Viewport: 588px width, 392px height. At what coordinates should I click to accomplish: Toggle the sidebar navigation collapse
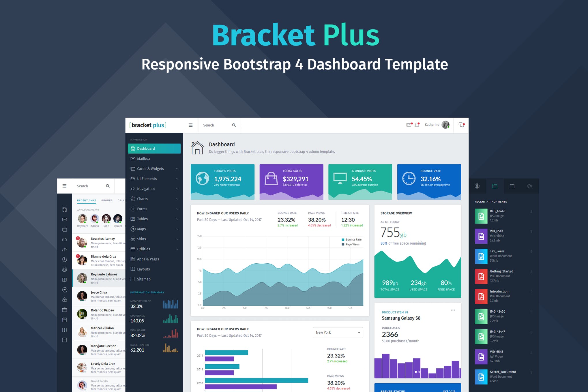(x=191, y=125)
